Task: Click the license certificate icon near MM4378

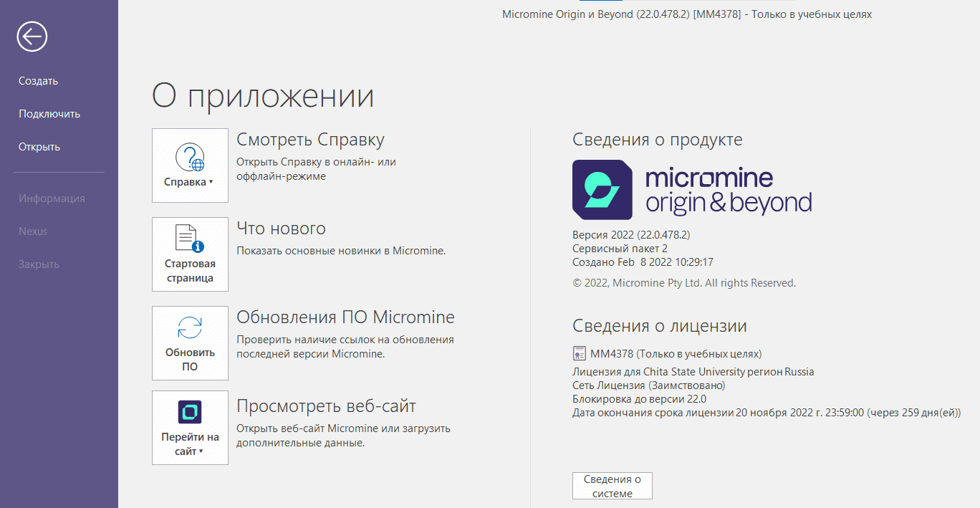Action: coord(580,353)
